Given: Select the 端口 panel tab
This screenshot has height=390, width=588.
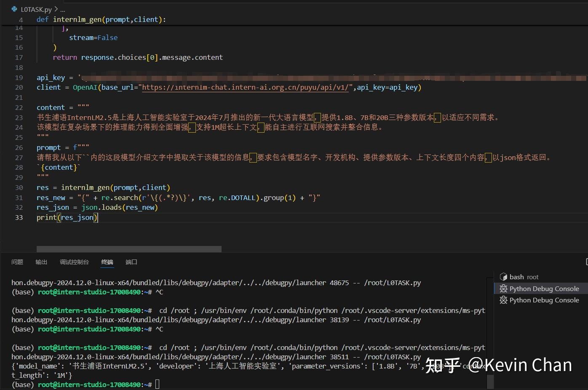Looking at the screenshot, I should pos(131,262).
